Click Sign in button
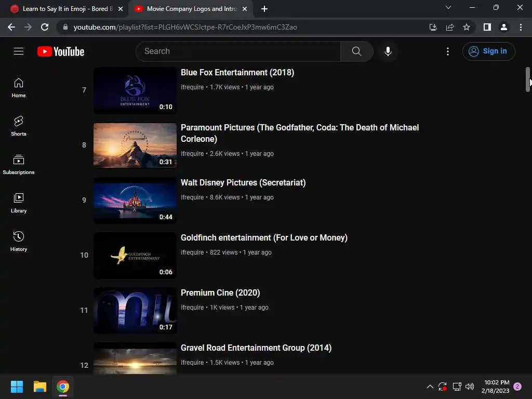The width and height of the screenshot is (532, 399). click(488, 51)
